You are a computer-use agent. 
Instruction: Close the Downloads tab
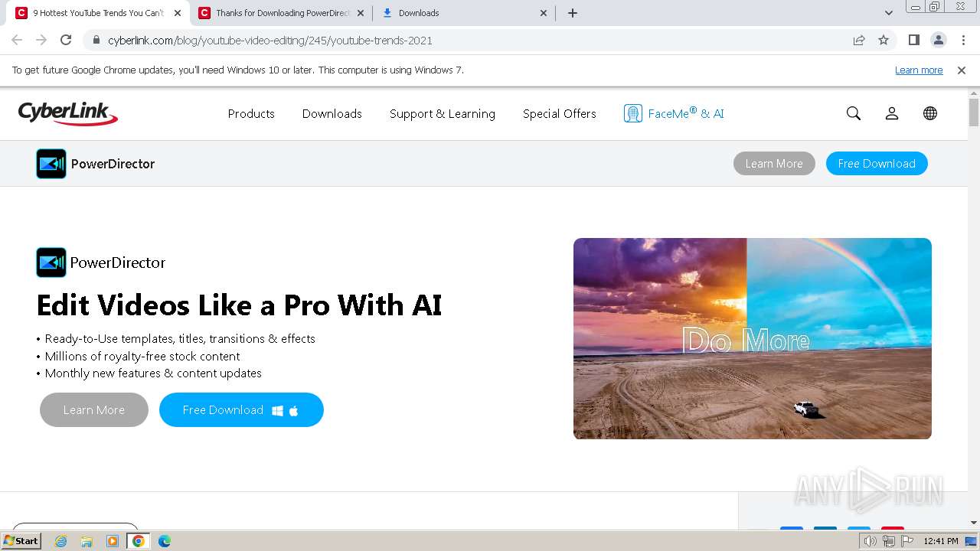(x=544, y=13)
